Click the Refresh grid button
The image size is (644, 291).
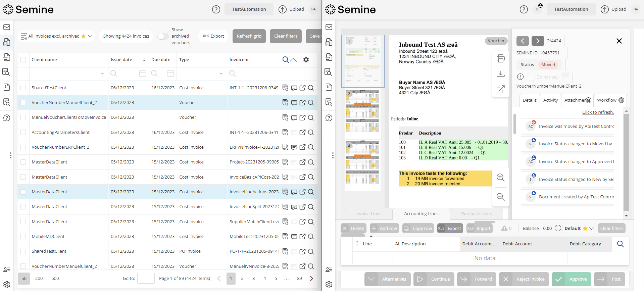(x=249, y=36)
